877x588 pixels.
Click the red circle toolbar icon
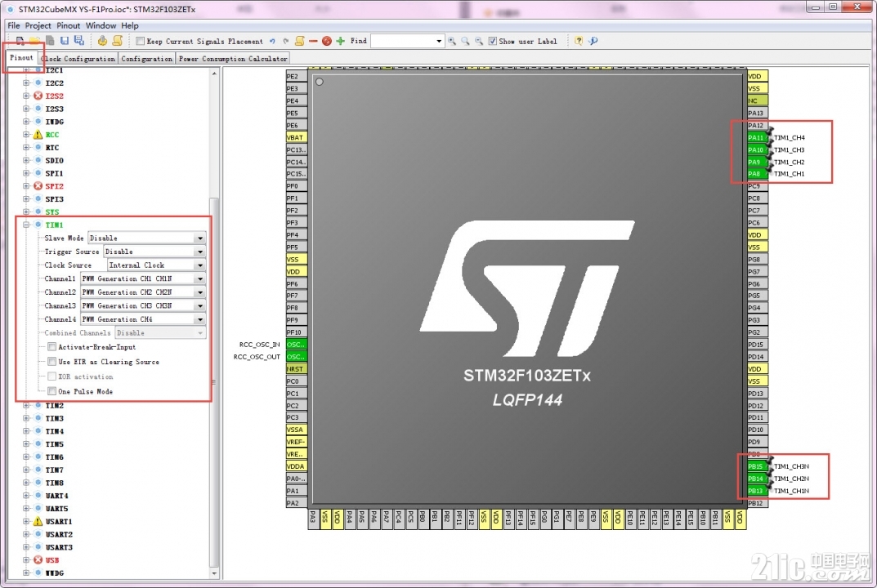[327, 41]
